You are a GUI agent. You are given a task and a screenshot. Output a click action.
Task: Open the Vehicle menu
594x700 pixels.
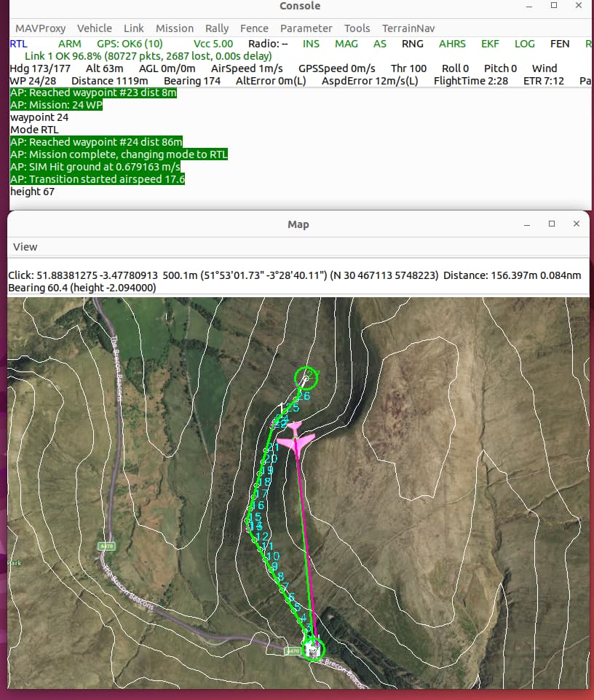coord(95,28)
